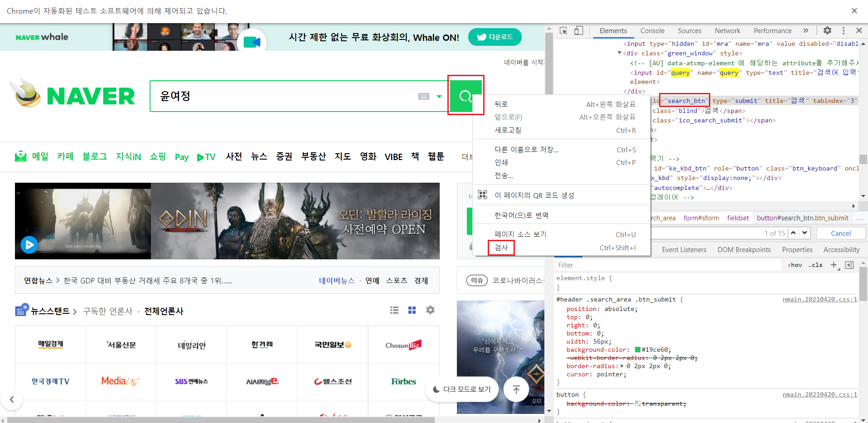The width and height of the screenshot is (868, 423).
Task: Open the Properties pane tab
Action: point(797,250)
